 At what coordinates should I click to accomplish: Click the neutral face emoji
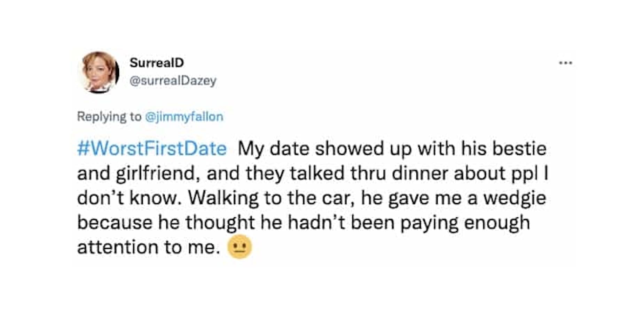point(239,247)
